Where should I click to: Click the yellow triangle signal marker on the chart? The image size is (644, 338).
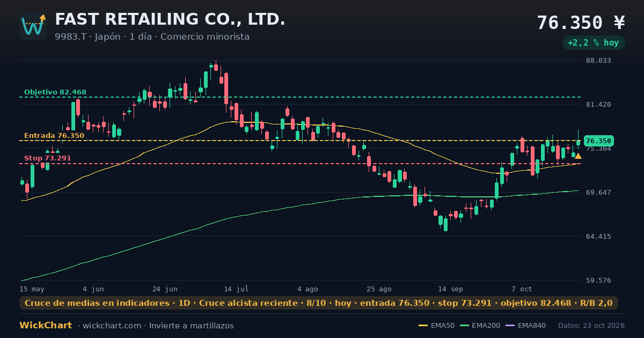point(578,156)
